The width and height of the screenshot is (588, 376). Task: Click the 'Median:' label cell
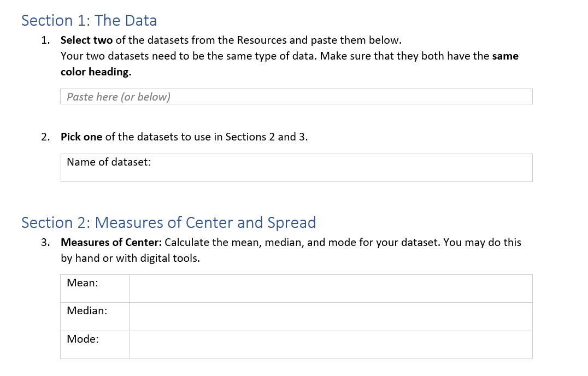95,317
